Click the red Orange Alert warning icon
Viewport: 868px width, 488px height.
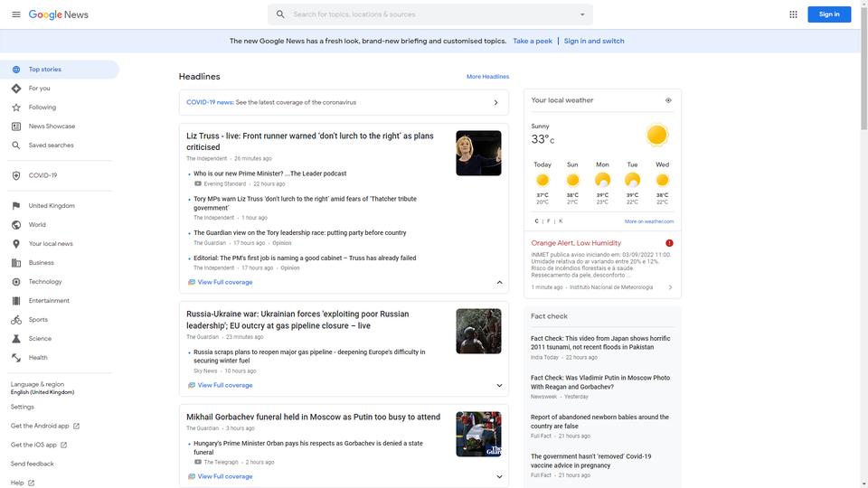(x=669, y=243)
